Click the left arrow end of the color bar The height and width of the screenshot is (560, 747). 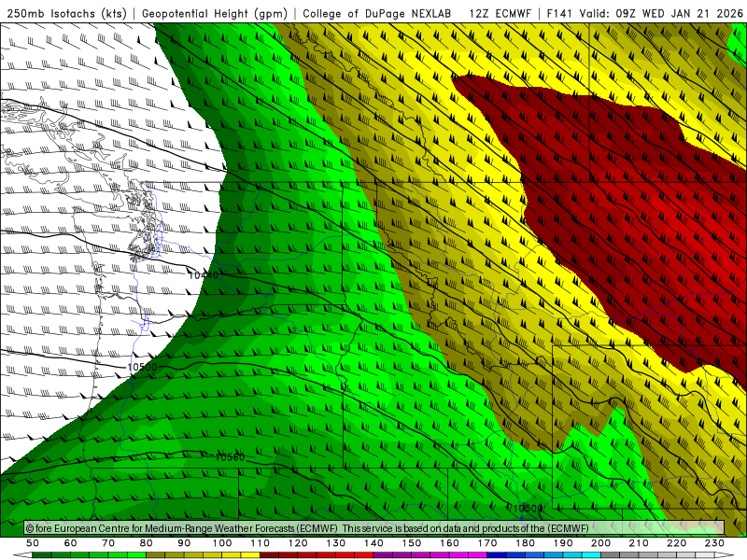[22, 555]
